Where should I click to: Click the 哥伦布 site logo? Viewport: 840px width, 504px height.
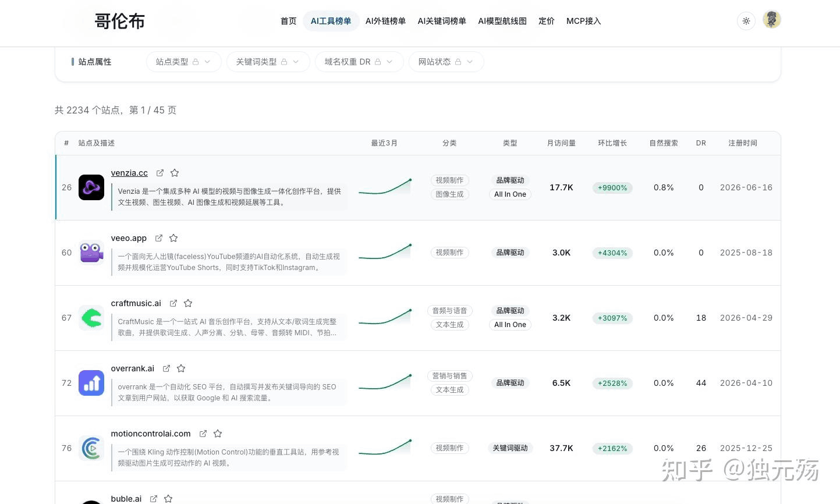(119, 21)
